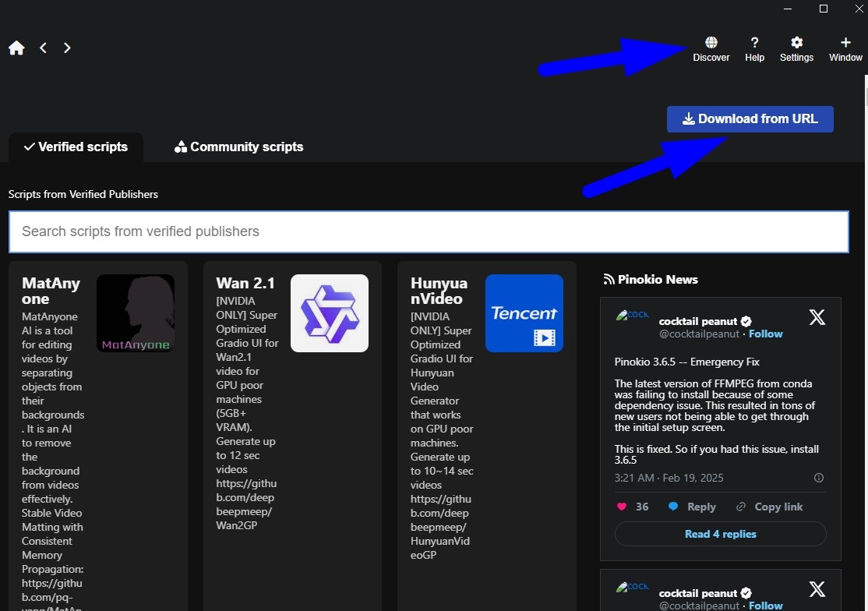The height and width of the screenshot is (611, 868).
Task: Open the MatAnyone silhouette thumbnail
Action: pyautogui.click(x=136, y=313)
